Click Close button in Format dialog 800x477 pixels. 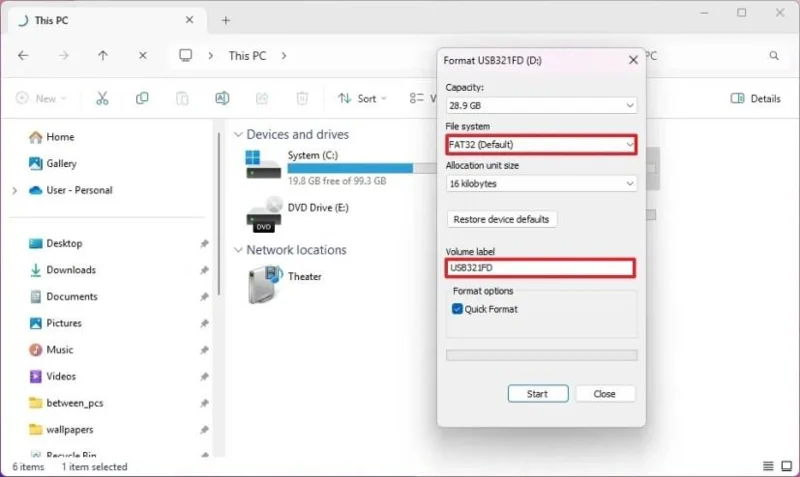(605, 394)
